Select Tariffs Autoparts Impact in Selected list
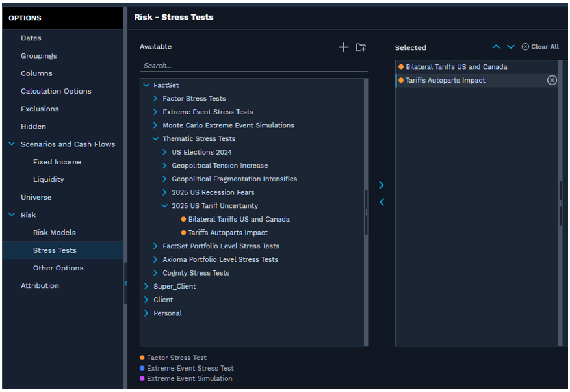Screen dimensions: 570x392 (445, 81)
